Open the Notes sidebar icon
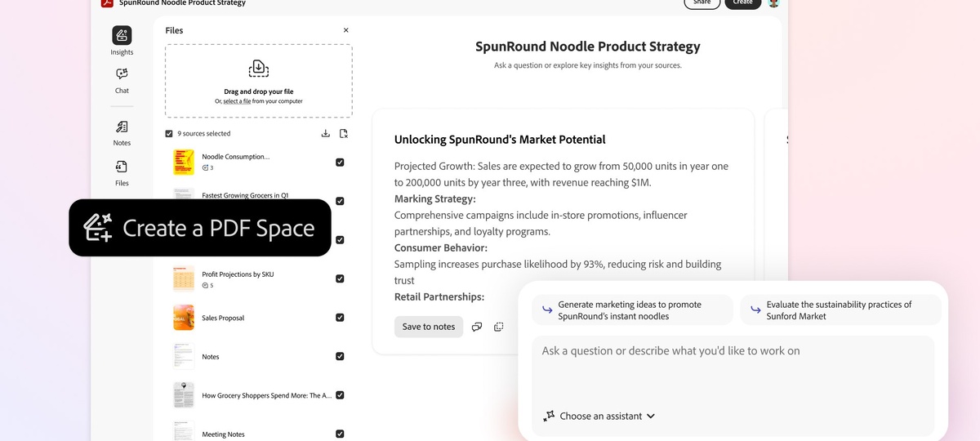 [122, 127]
